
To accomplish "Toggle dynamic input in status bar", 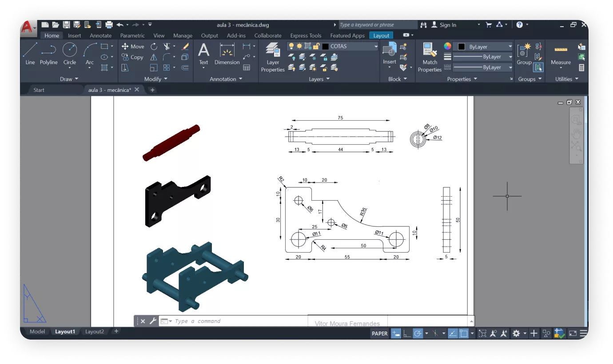I will 396,333.
